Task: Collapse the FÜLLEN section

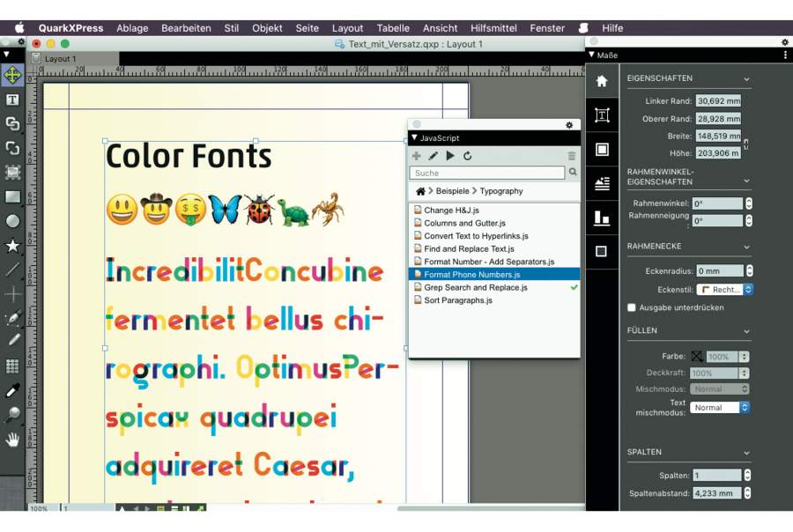Action: [746, 331]
